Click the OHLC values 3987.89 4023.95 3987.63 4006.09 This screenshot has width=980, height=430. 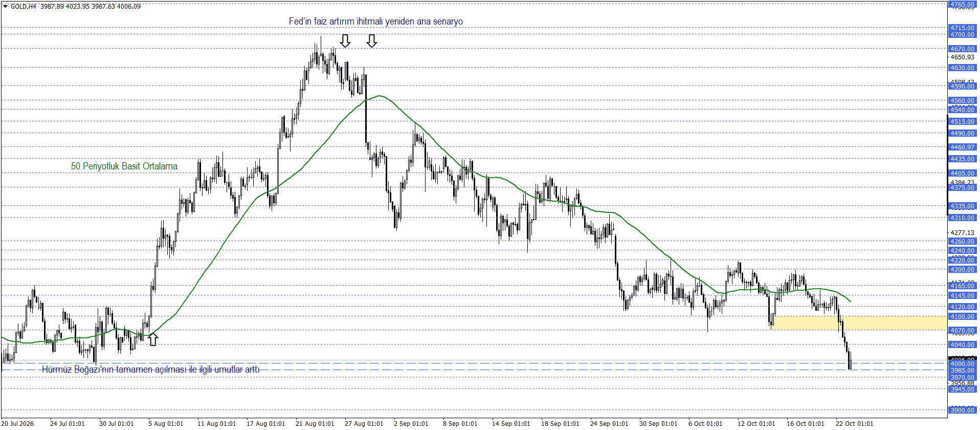(x=91, y=7)
